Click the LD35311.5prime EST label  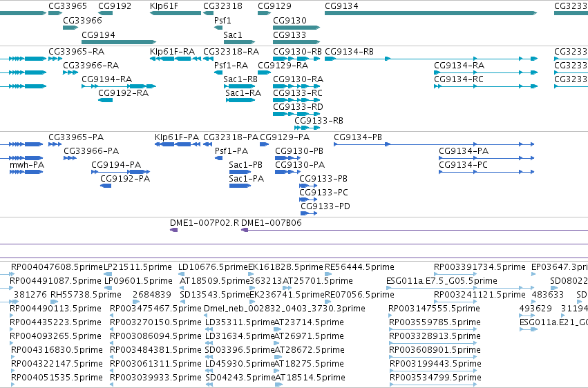coord(240,322)
